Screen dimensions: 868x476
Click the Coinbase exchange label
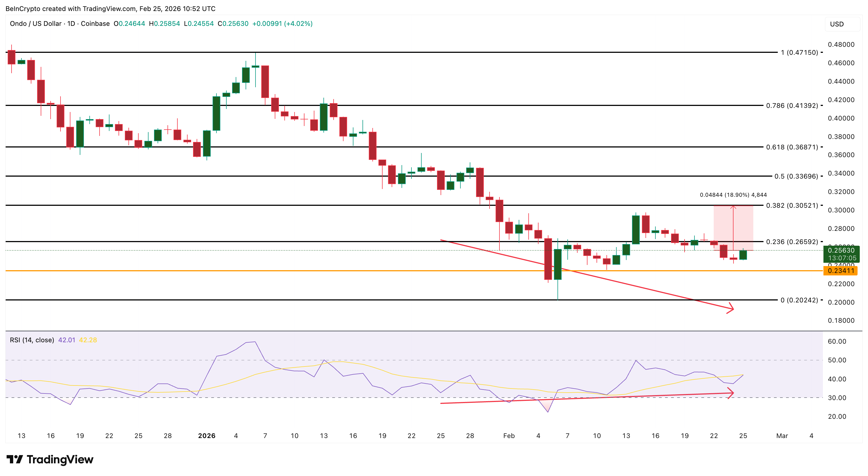tap(95, 24)
